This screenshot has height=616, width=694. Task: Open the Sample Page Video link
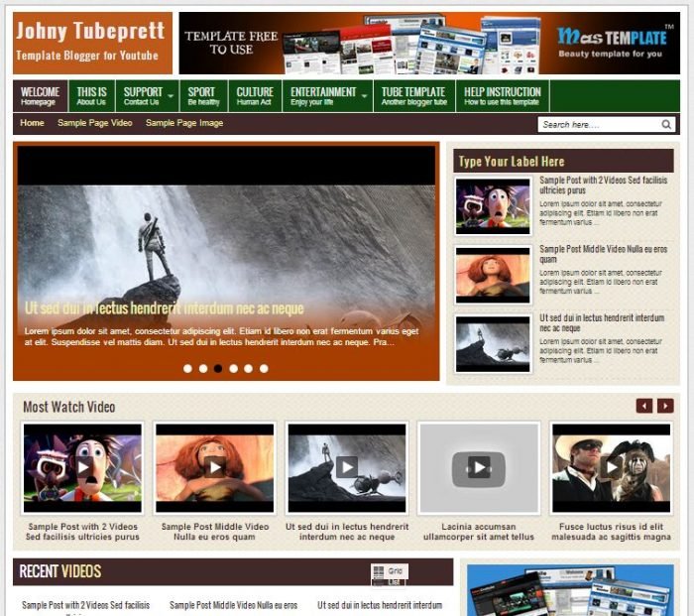[95, 123]
